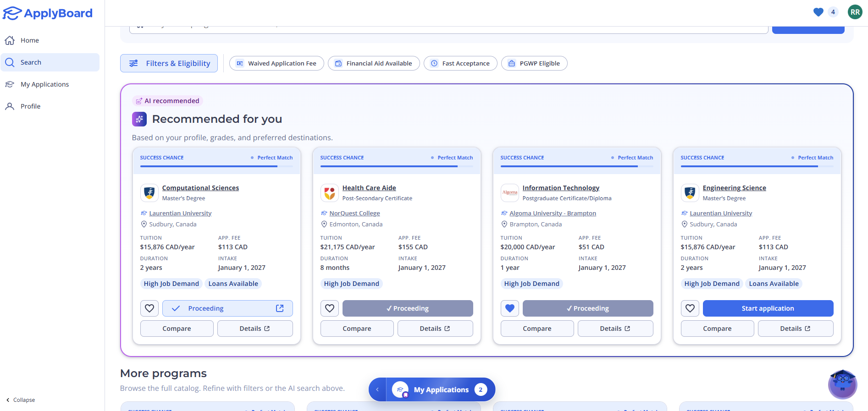The width and height of the screenshot is (868, 411).
Task: Go to Profile in the sidebar
Action: 50,106
